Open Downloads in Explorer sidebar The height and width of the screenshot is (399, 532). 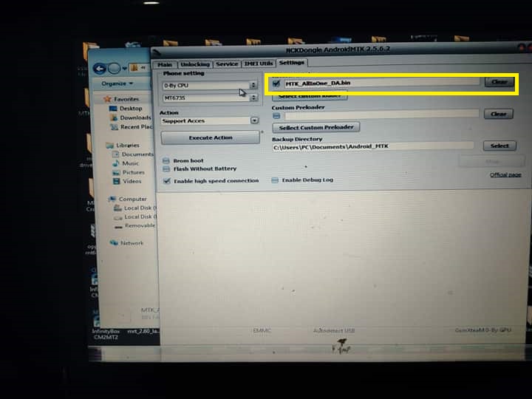coord(135,117)
